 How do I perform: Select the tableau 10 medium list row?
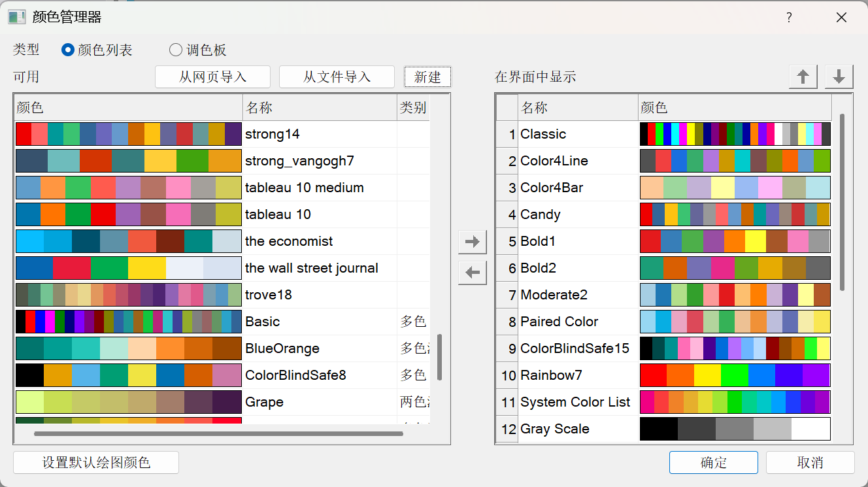304,188
